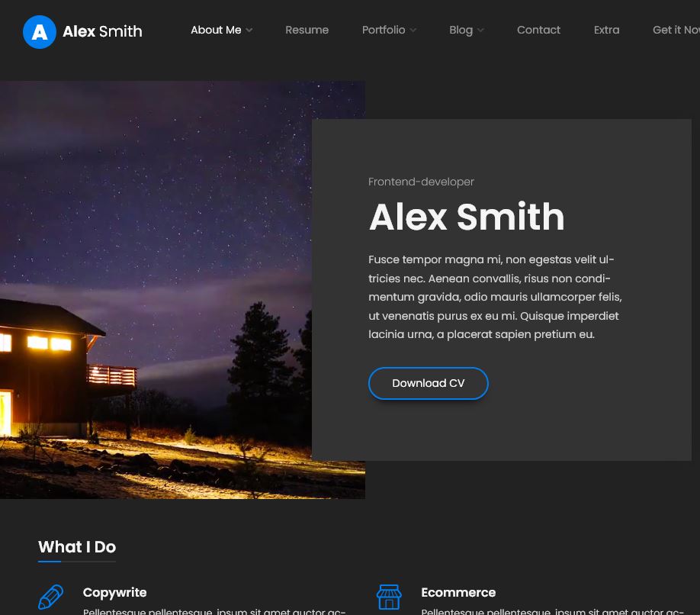The image size is (700, 615).
Task: Open the Portfolio menu item
Action: 384,30
